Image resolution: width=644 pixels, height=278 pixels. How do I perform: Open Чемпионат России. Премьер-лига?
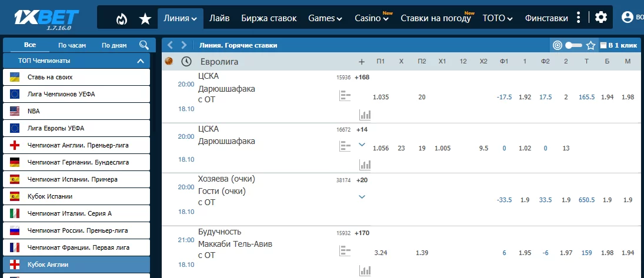pos(76,230)
